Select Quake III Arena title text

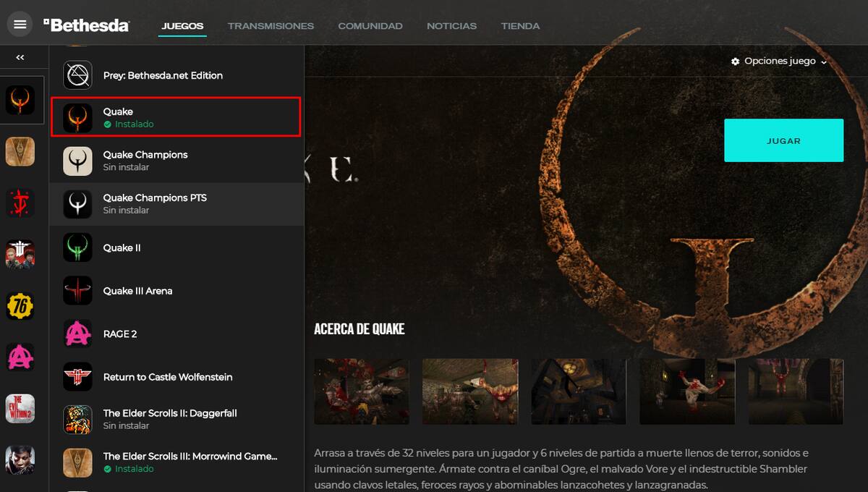(x=137, y=291)
